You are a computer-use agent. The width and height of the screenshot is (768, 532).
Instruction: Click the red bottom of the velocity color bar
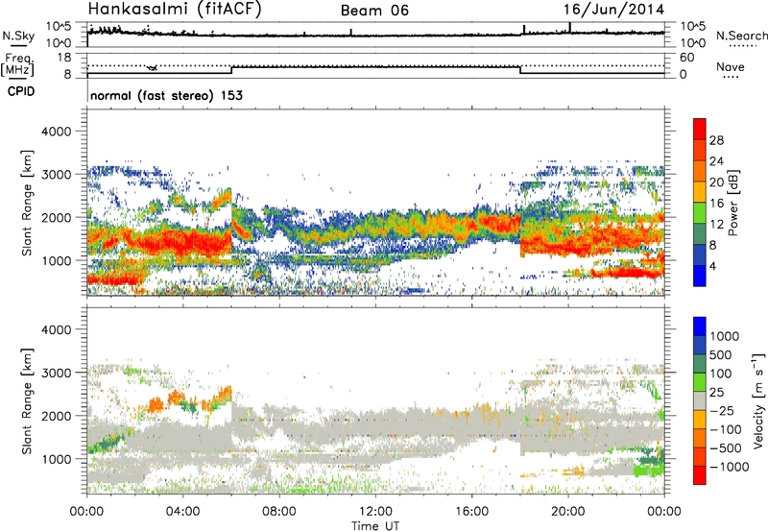click(700, 475)
